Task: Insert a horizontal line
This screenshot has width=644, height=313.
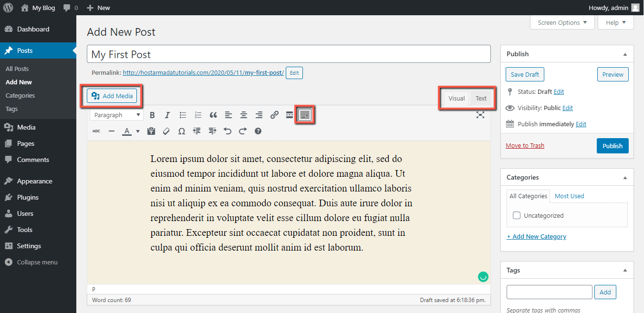Action: (x=112, y=131)
